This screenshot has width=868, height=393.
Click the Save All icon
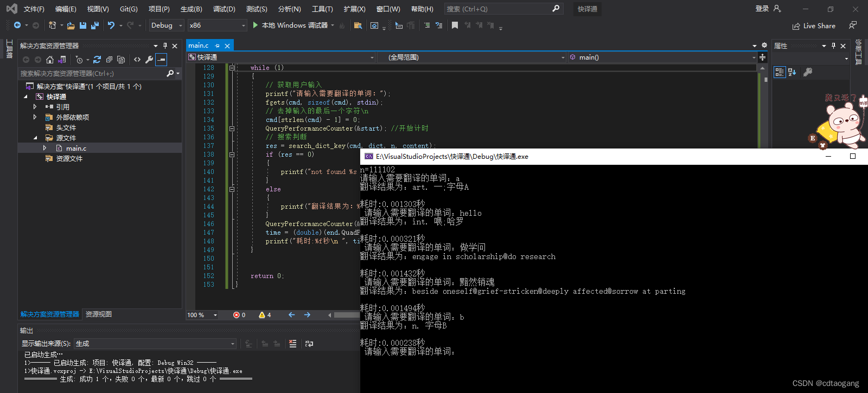(x=95, y=25)
